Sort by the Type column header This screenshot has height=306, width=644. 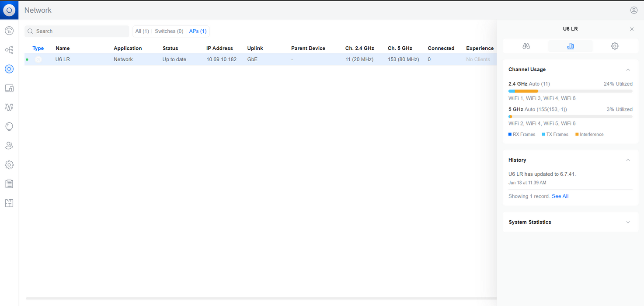click(38, 49)
